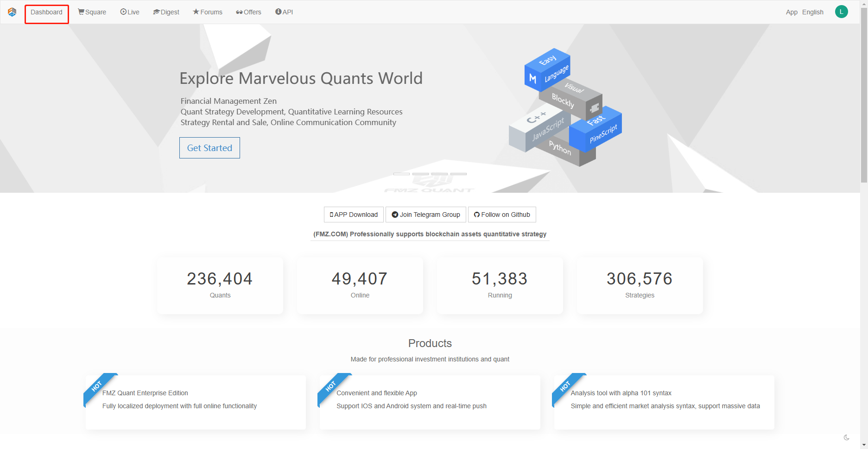Follow on Github button
Screen dimensions: 868x449
[x=502, y=215]
